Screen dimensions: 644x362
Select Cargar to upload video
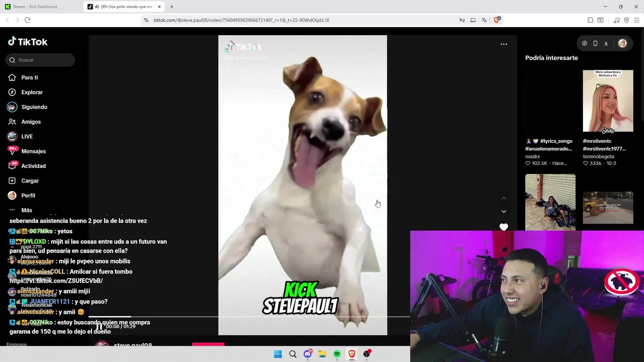coord(30,180)
